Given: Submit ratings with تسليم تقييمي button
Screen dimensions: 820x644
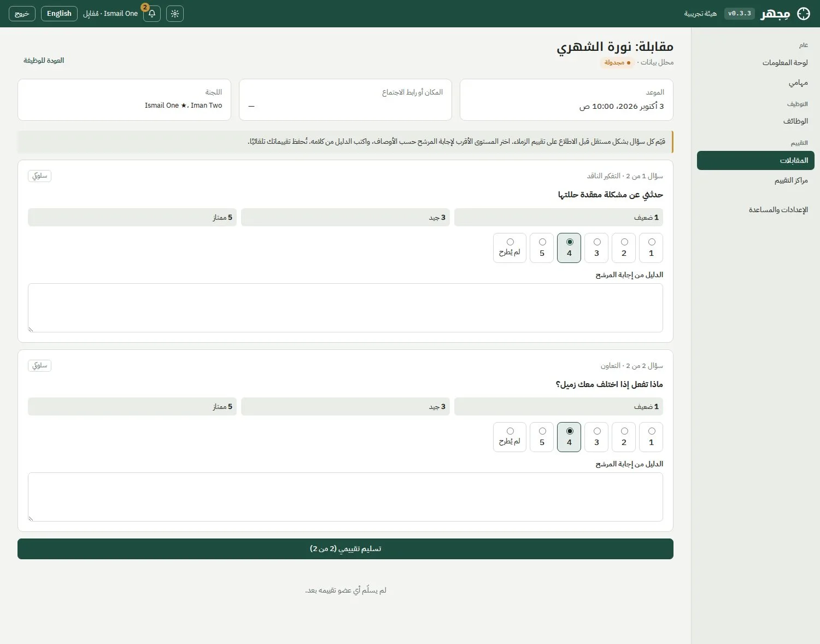Looking at the screenshot, I should point(345,549).
